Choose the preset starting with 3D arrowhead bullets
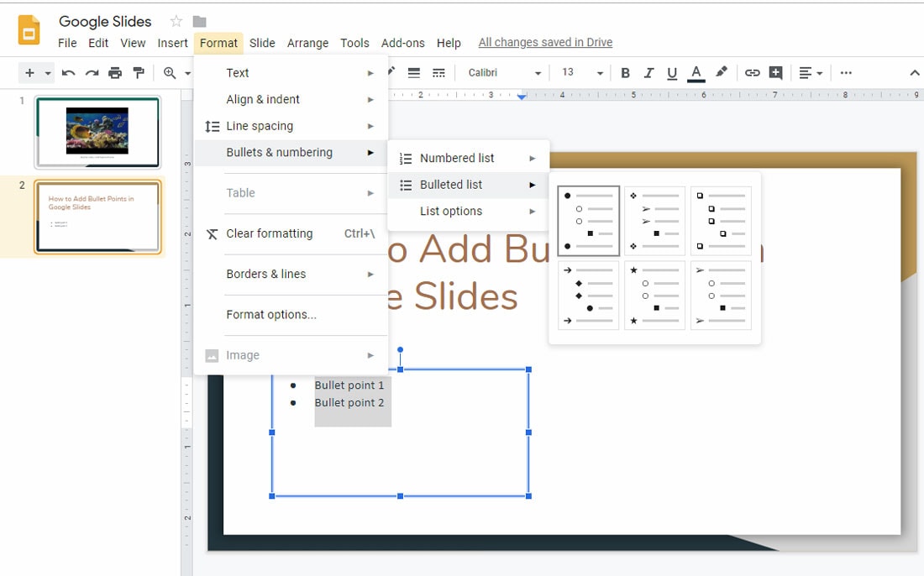The width and height of the screenshot is (924, 576). pyautogui.click(x=722, y=295)
